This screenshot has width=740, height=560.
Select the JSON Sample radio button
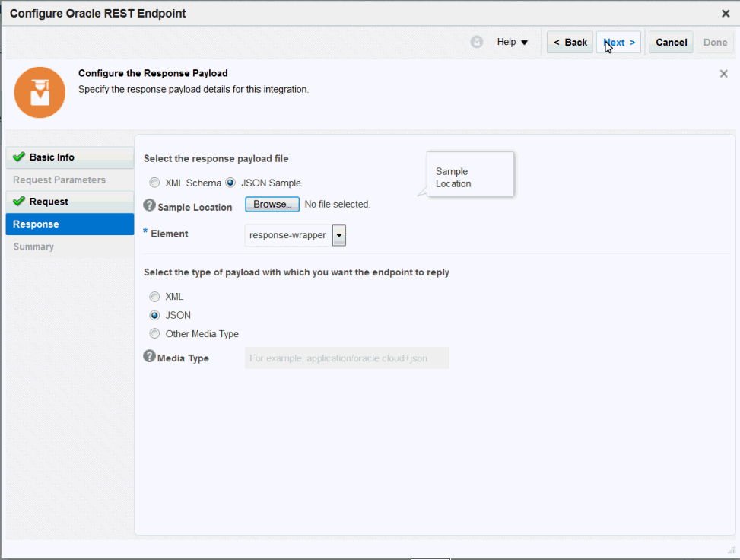pyautogui.click(x=230, y=183)
